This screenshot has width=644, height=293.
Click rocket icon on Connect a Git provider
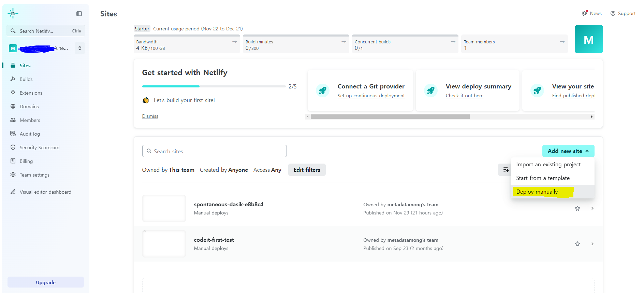(323, 90)
